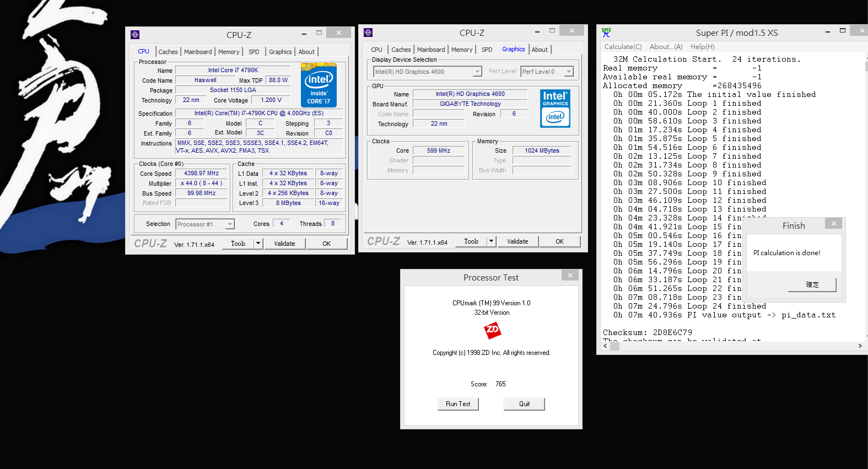Click the Loop 24 finished line
The image size is (868, 469).
tap(690, 306)
